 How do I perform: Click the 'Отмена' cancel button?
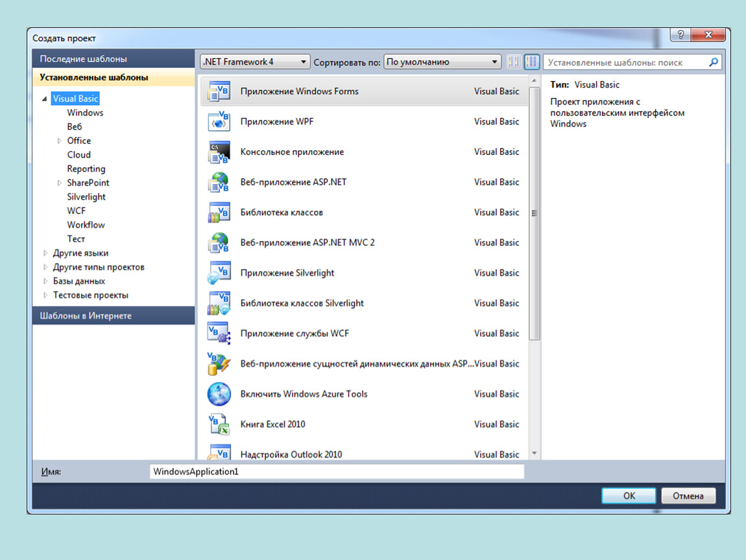coord(688,496)
